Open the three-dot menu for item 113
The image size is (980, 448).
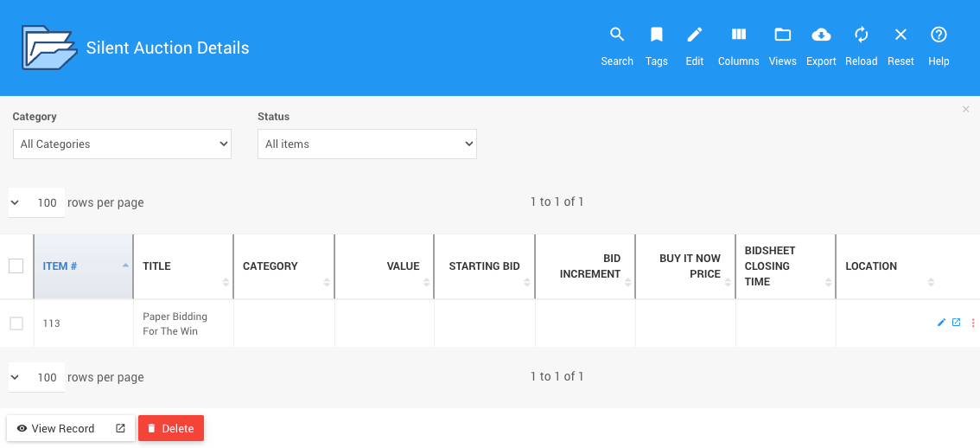click(x=973, y=323)
